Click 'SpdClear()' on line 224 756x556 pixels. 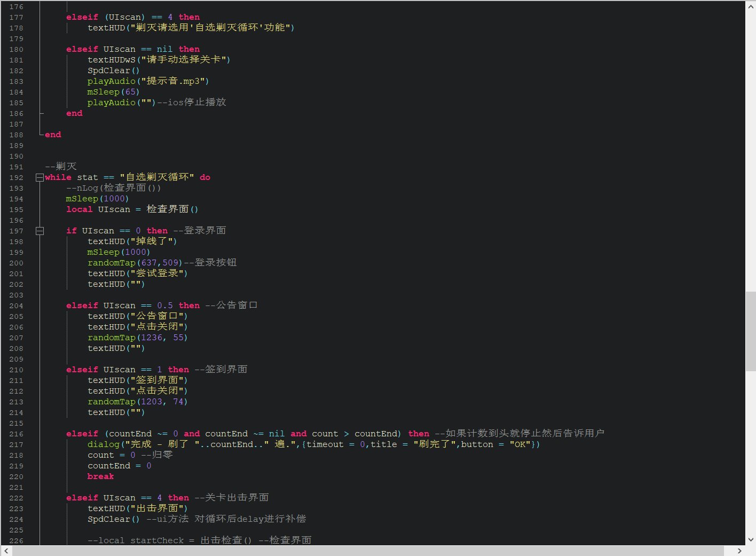point(113,519)
